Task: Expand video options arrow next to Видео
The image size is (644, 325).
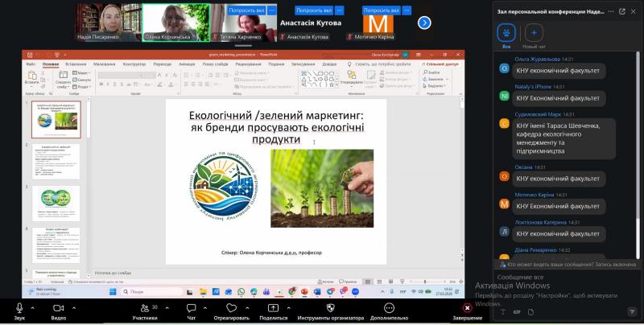Action: pyautogui.click(x=72, y=307)
